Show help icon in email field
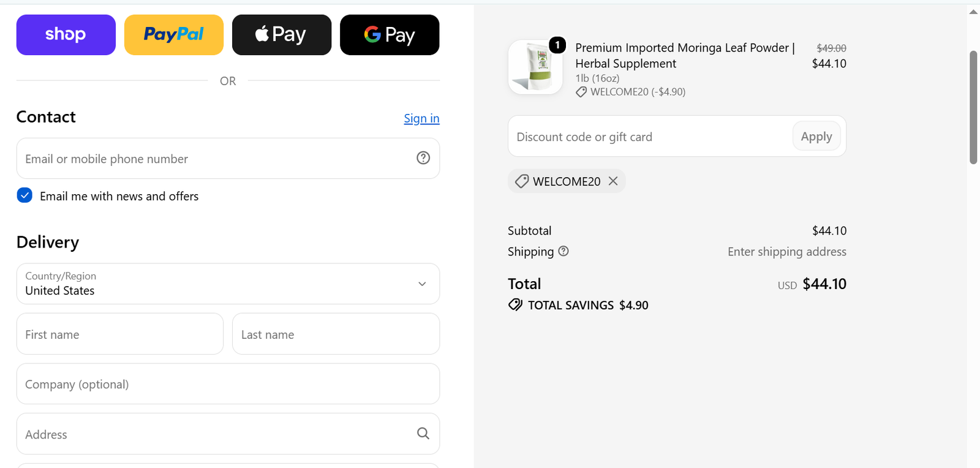Viewport: 980px width, 468px height. coord(423,158)
